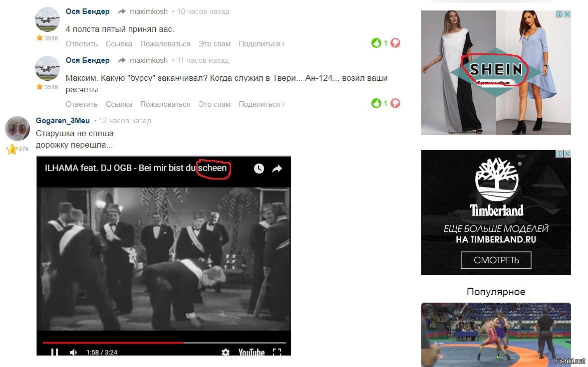Click Ссылка under 'возил ваши расчеты' comment

119,104
